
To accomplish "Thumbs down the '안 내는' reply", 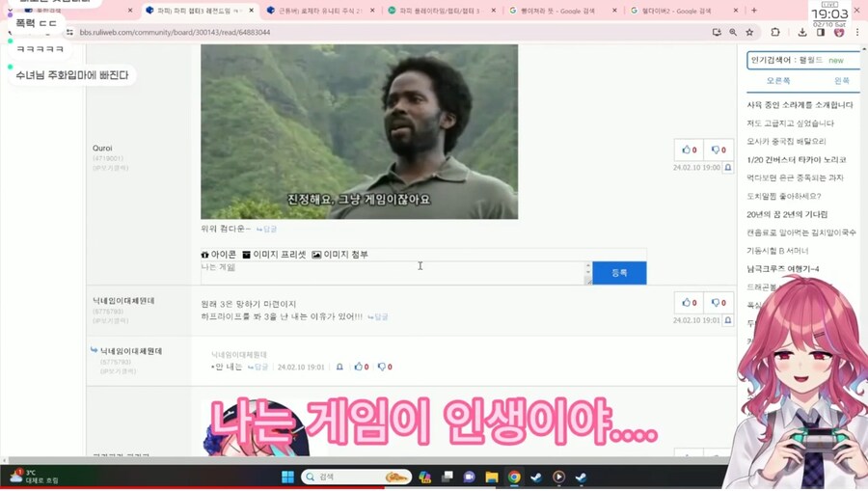I will click(x=385, y=367).
